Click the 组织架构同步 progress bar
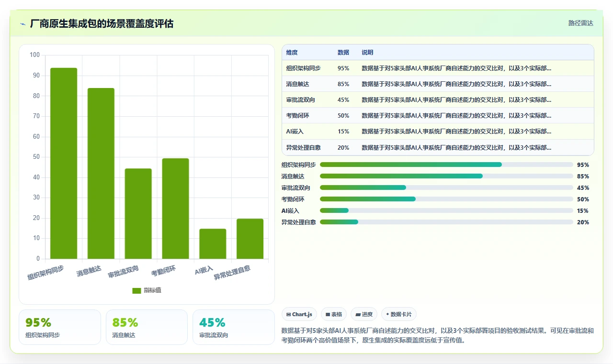613x364 pixels. click(446, 165)
